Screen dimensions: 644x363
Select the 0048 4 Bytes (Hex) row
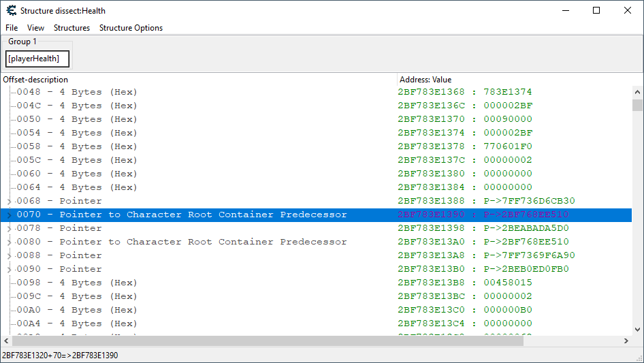point(77,92)
